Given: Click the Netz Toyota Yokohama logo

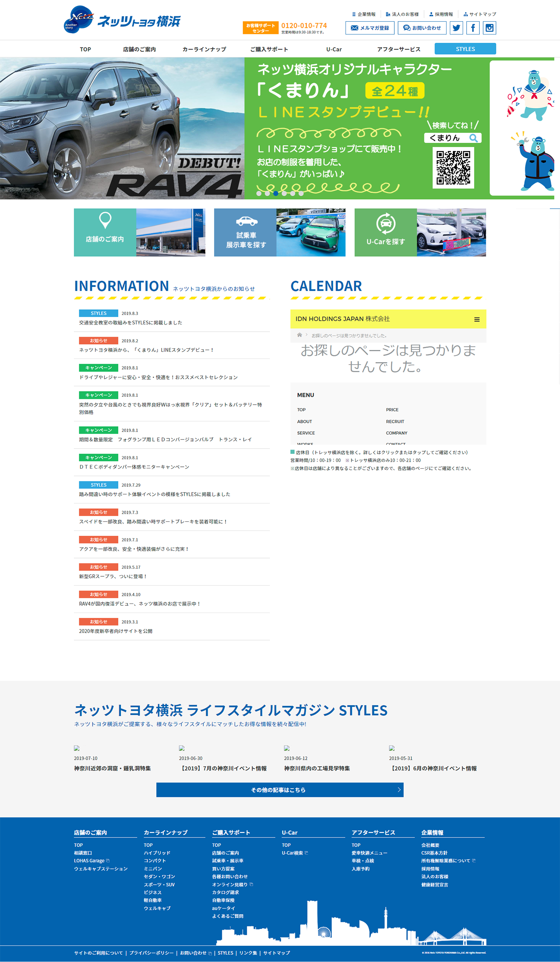Looking at the screenshot, I should tap(122, 20).
